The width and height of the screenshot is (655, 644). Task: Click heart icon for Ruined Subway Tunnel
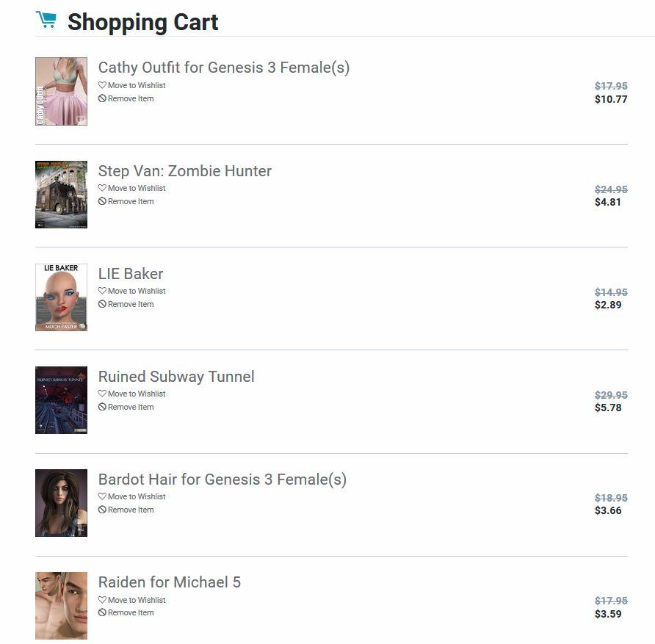tap(102, 394)
